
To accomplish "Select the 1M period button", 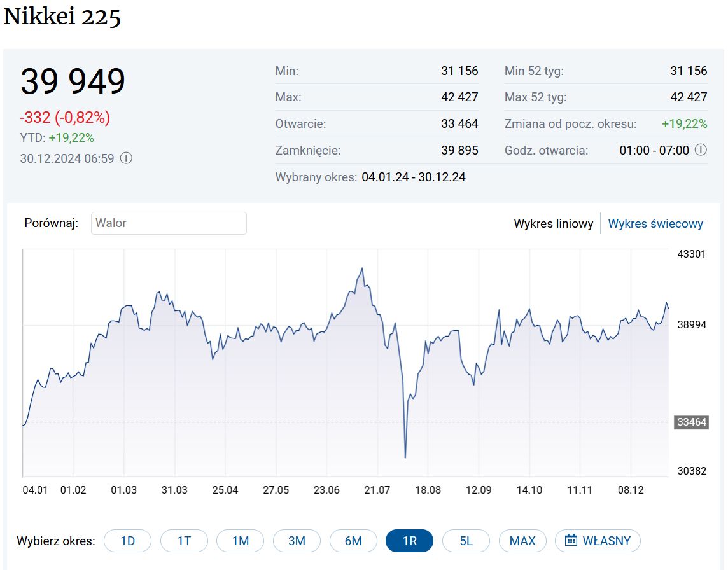I will click(240, 541).
